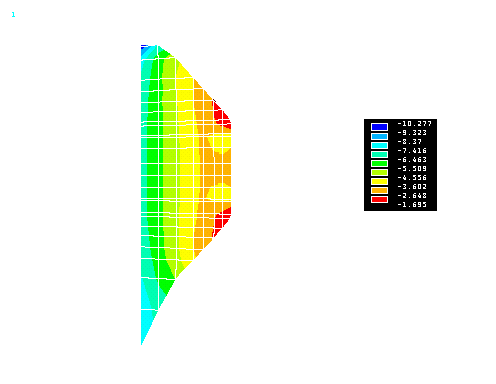Click the -10.277 legend value
Screen dimensions: 496x384
pos(415,124)
